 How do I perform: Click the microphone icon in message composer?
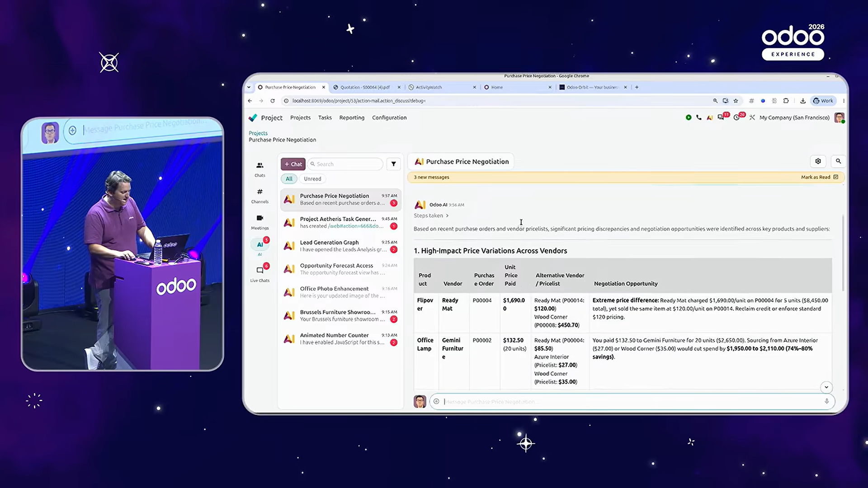coord(826,401)
